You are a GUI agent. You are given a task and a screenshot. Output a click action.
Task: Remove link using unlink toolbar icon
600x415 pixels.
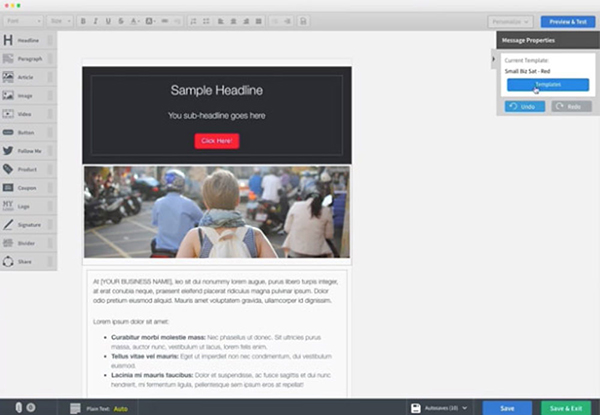[x=177, y=21]
